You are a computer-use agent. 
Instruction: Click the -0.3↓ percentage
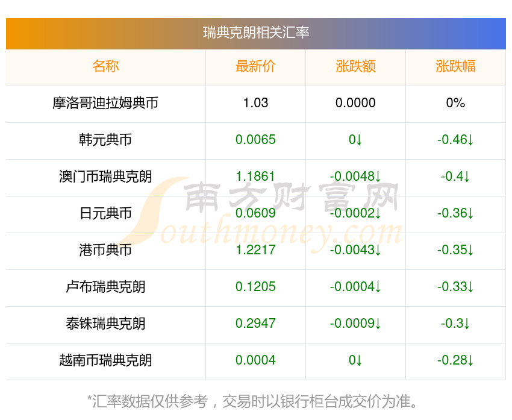[455, 324]
